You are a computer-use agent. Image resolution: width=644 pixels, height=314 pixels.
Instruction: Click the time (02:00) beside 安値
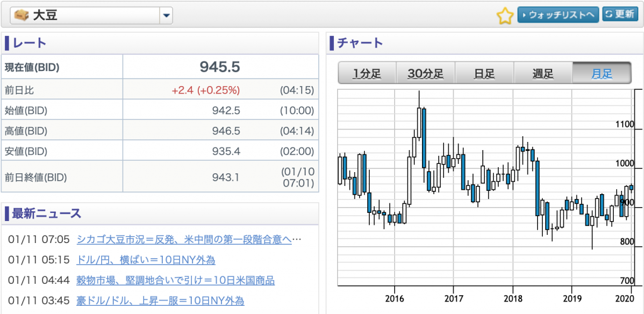tap(297, 152)
